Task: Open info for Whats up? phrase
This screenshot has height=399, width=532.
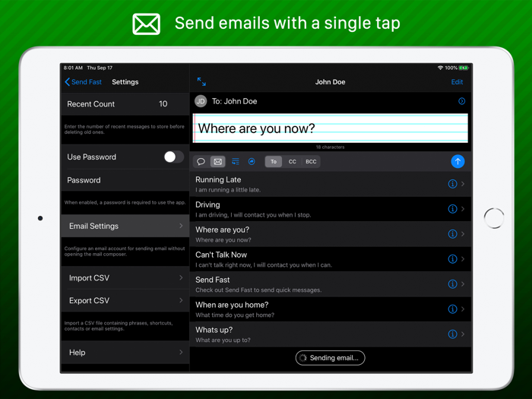Action: click(453, 334)
